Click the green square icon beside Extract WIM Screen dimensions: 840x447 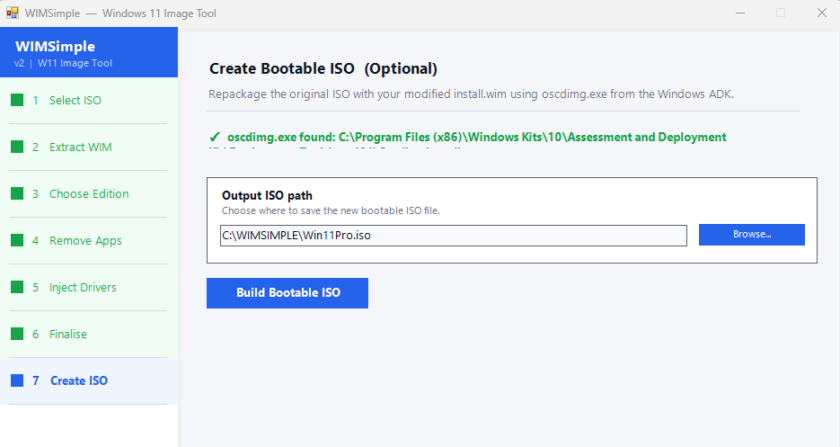pyautogui.click(x=17, y=147)
